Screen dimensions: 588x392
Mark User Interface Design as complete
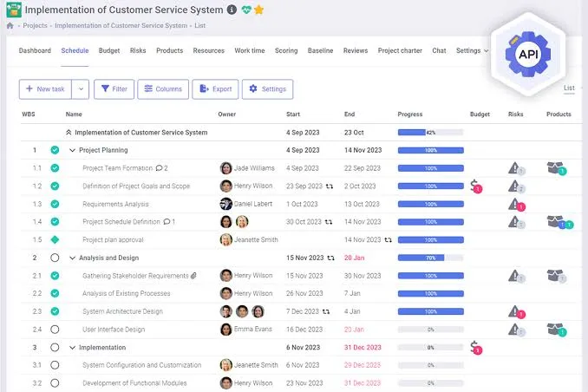[x=55, y=330]
